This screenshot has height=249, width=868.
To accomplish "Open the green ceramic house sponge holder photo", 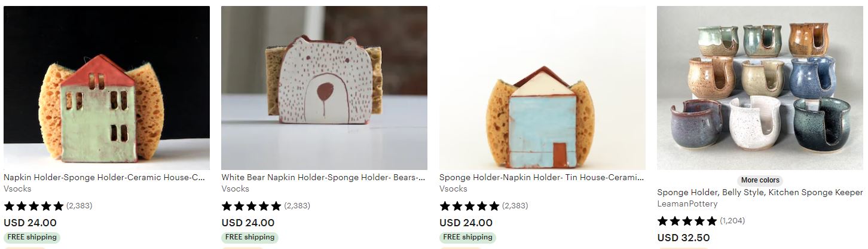I will pyautogui.click(x=106, y=88).
